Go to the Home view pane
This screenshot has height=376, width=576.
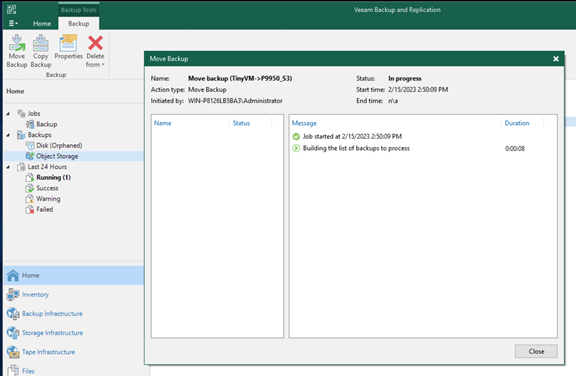(x=74, y=275)
